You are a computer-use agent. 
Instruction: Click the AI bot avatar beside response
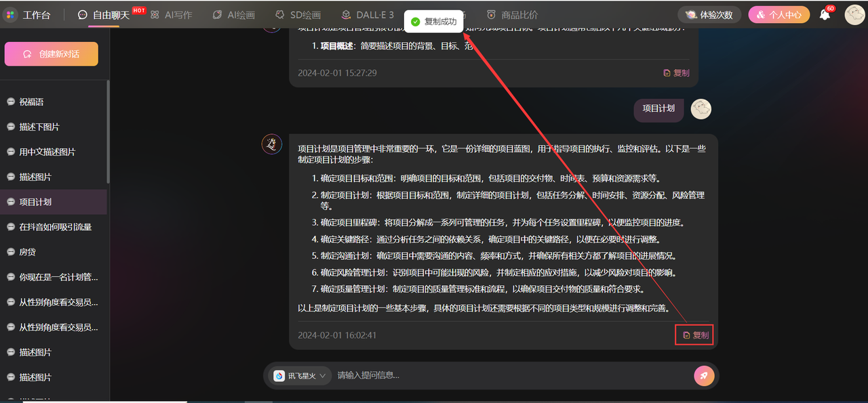(x=272, y=144)
